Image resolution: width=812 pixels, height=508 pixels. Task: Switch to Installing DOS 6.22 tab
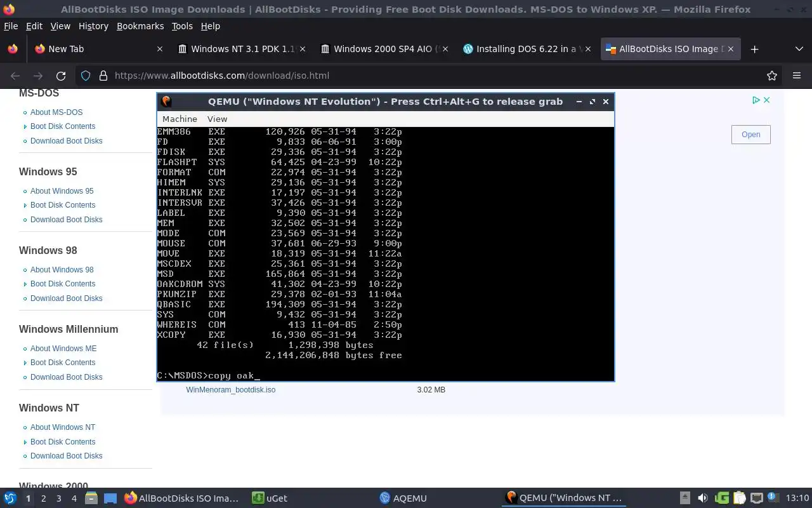click(527, 49)
